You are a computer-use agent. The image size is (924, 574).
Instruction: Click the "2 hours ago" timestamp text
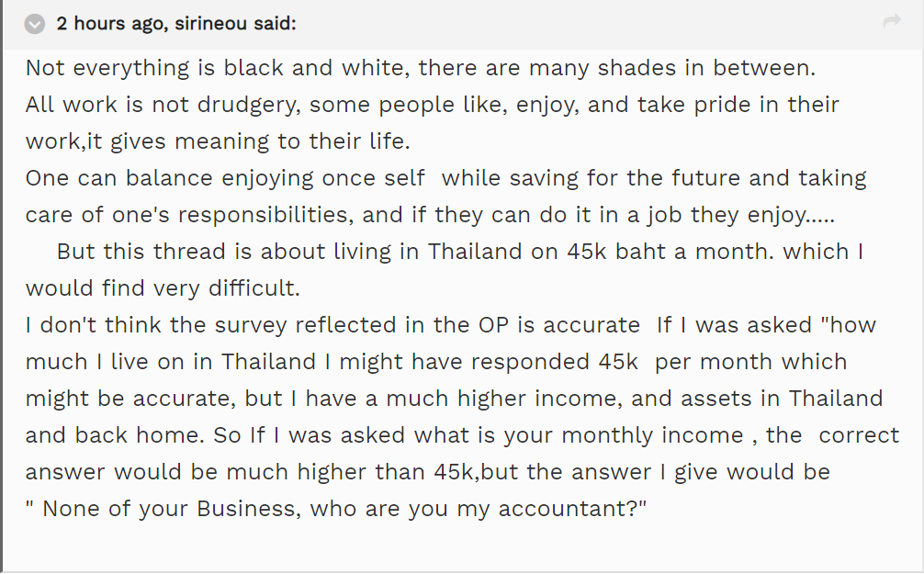[111, 24]
